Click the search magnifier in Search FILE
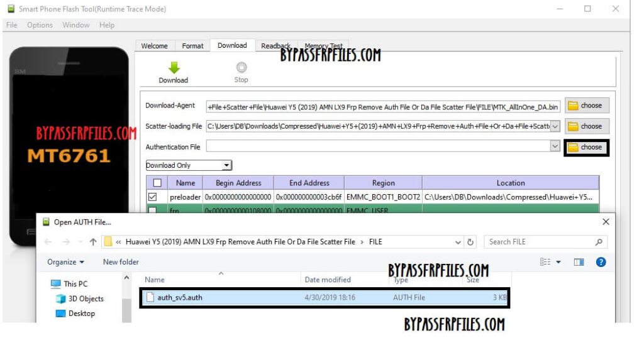This screenshot has width=644, height=338. [598, 242]
